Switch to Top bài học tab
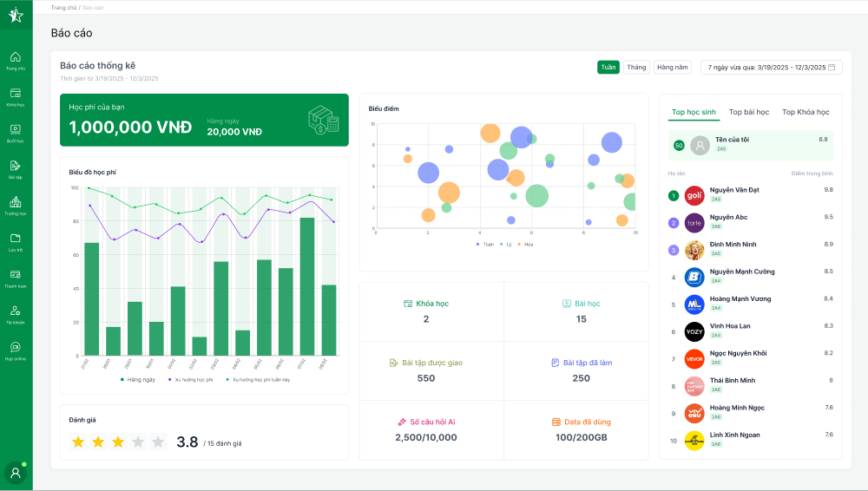This screenshot has width=868, height=491. click(x=748, y=112)
